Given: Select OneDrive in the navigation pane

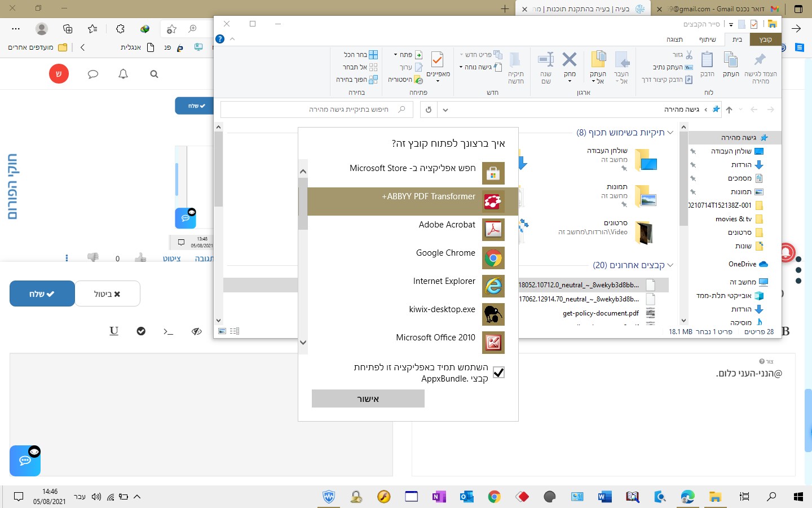Looking at the screenshot, I should pos(748,264).
